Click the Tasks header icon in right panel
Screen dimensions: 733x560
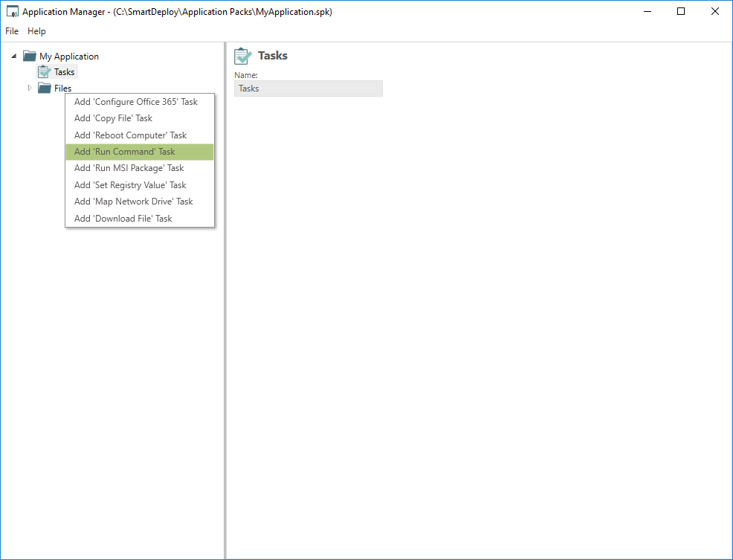click(243, 56)
